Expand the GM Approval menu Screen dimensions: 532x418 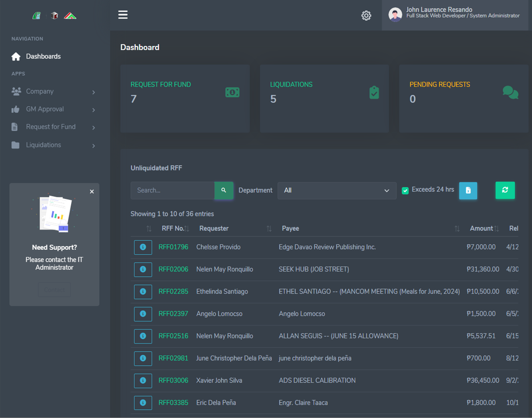tap(53, 109)
